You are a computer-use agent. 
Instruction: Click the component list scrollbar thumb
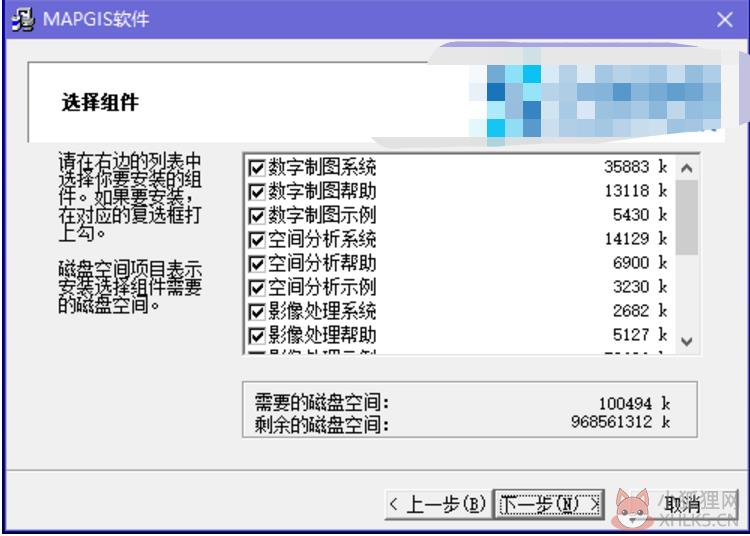687,217
